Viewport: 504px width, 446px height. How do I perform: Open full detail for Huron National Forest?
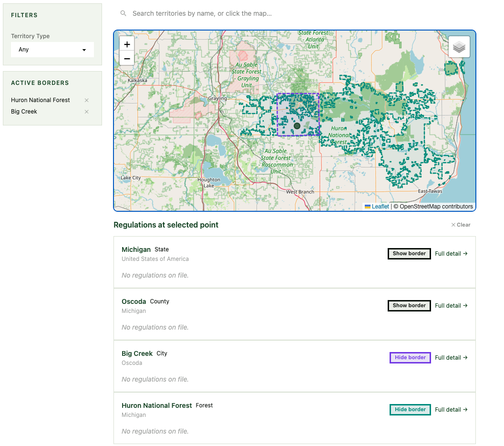pyautogui.click(x=451, y=410)
